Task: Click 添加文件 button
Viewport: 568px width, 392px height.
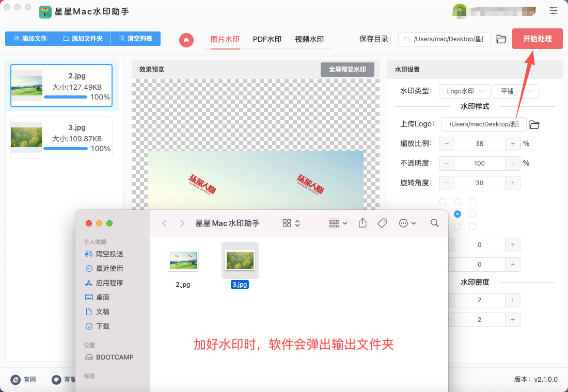Action: (30, 38)
